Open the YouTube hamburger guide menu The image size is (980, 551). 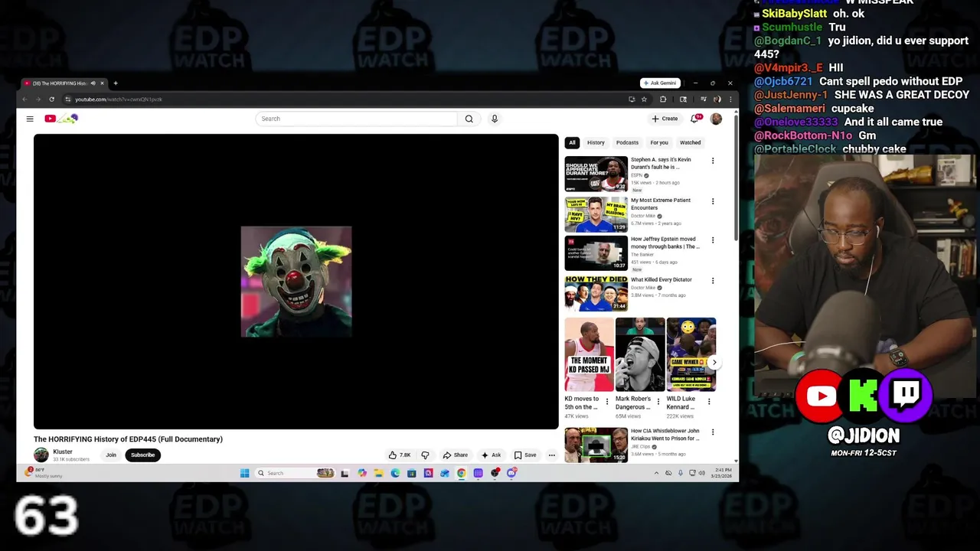coord(30,119)
